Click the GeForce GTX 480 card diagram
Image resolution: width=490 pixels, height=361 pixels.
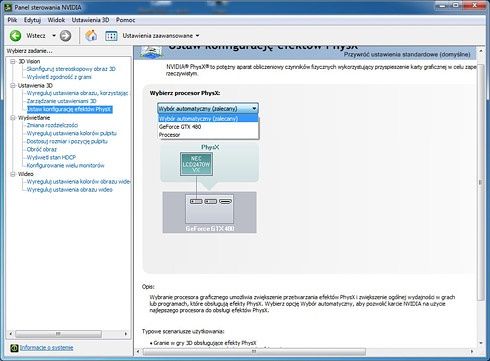pos(209,212)
